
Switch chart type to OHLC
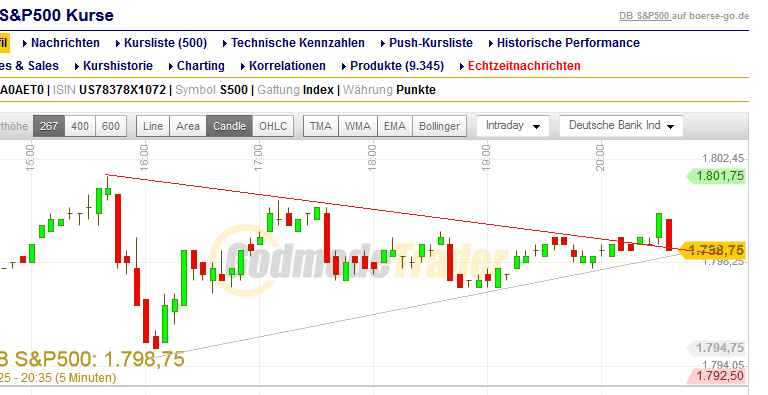pyautogui.click(x=273, y=126)
